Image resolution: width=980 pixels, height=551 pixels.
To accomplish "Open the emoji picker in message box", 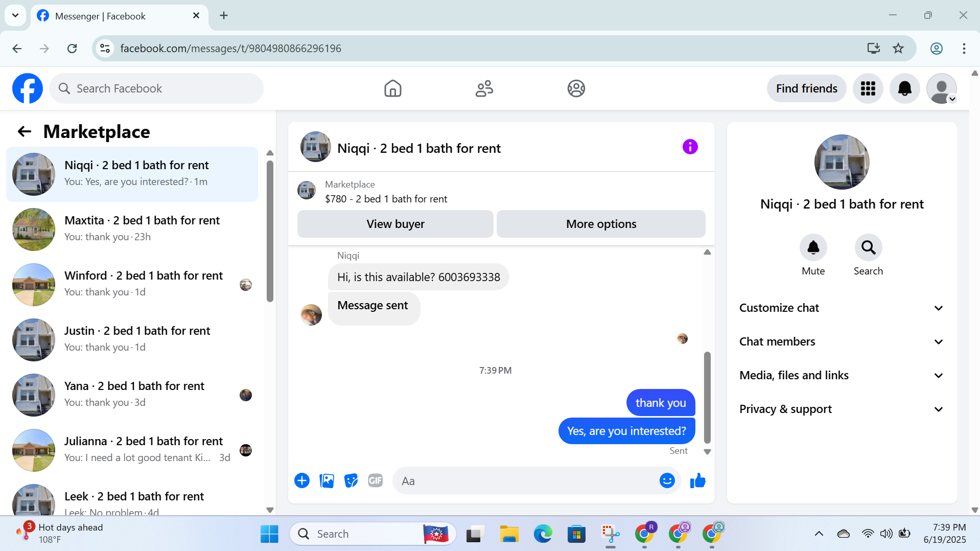I will [x=667, y=480].
